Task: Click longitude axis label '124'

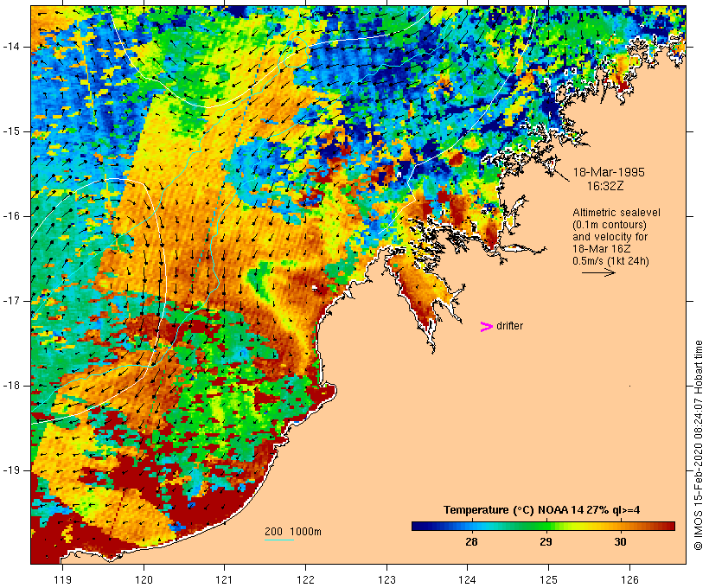Action: coord(468,580)
